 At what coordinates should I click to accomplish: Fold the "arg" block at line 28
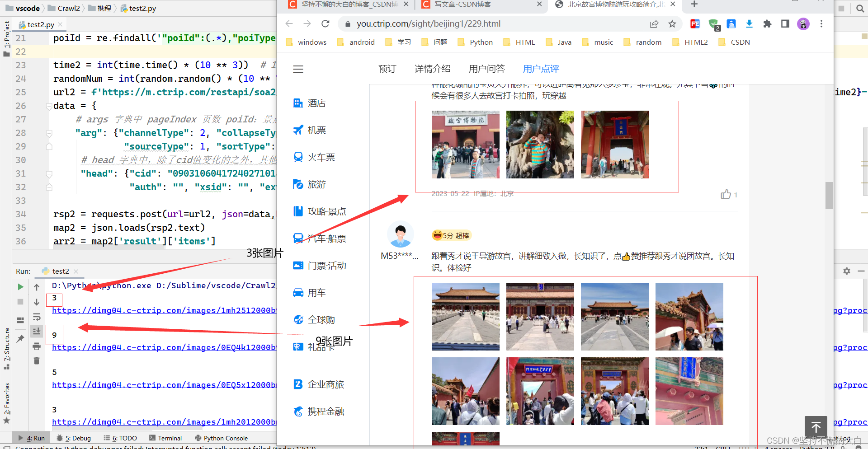(x=49, y=133)
